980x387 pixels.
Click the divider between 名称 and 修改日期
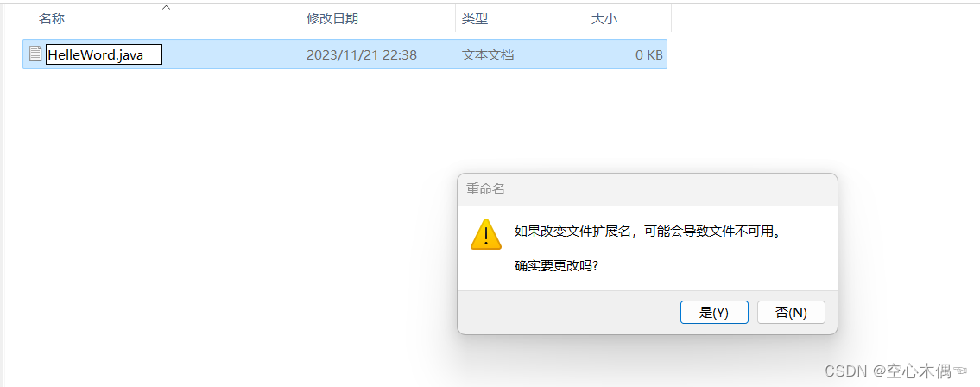point(300,19)
